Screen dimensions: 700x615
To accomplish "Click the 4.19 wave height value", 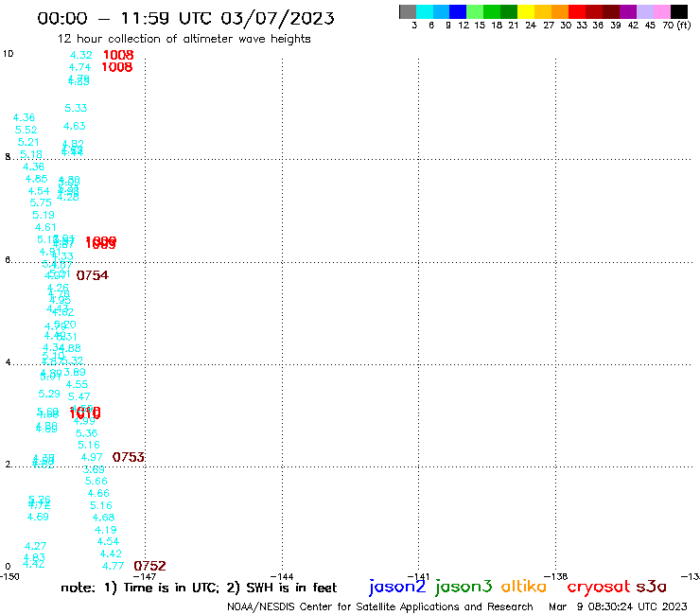I will click(x=105, y=530).
